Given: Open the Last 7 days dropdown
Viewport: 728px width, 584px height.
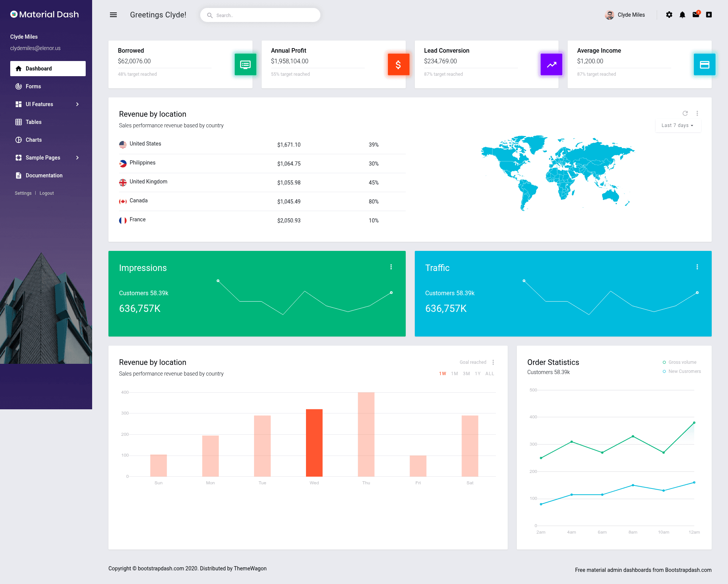Looking at the screenshot, I should pyautogui.click(x=678, y=125).
